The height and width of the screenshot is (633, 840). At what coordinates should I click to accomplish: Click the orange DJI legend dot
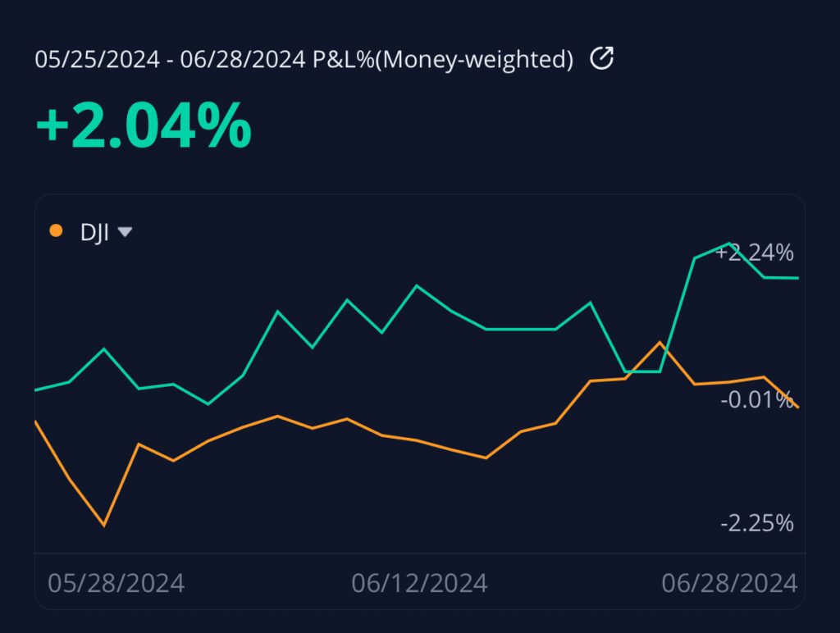[57, 230]
